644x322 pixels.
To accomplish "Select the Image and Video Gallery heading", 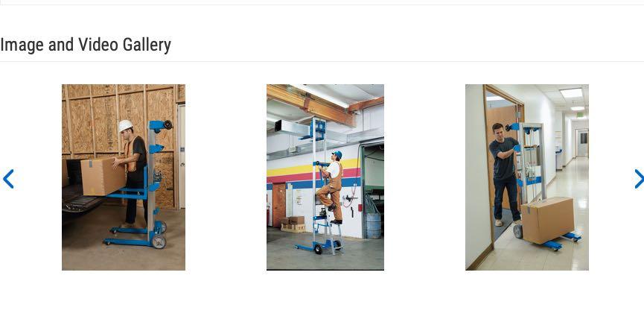I will click(86, 45).
